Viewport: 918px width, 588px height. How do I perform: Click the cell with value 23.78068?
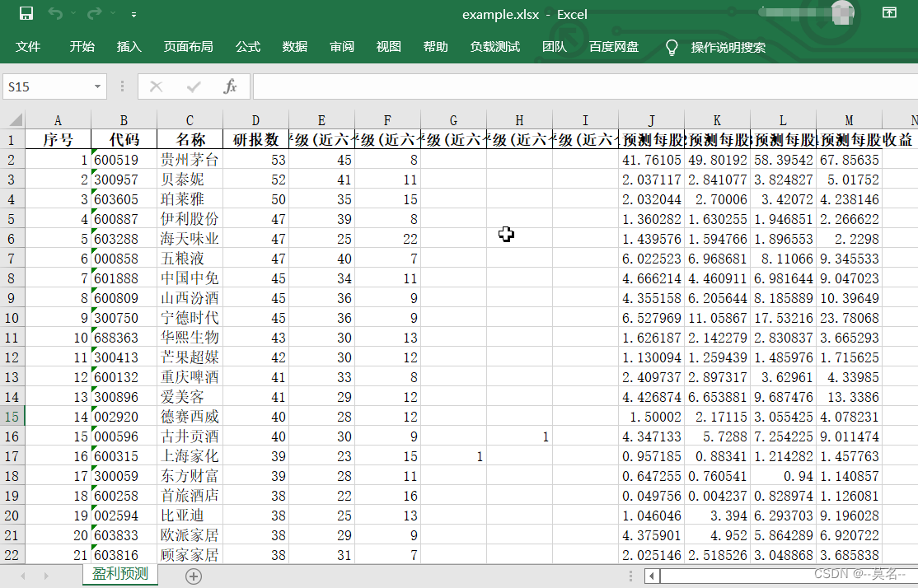click(849, 318)
